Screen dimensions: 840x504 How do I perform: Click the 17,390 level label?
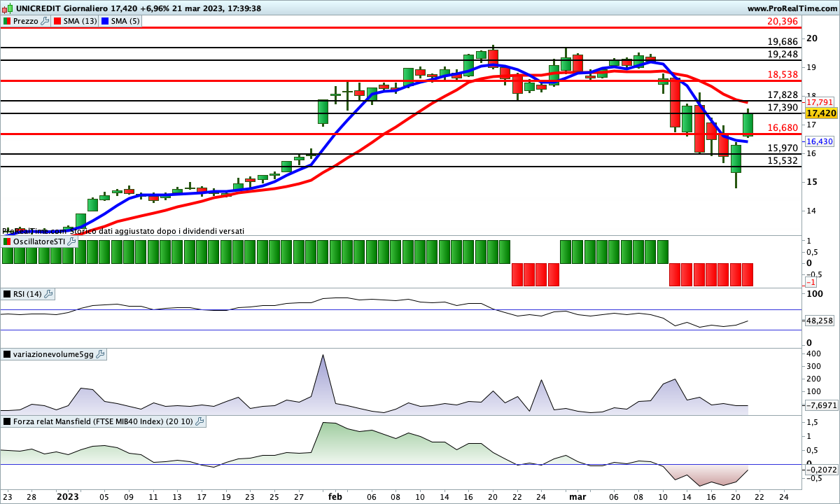click(783, 108)
